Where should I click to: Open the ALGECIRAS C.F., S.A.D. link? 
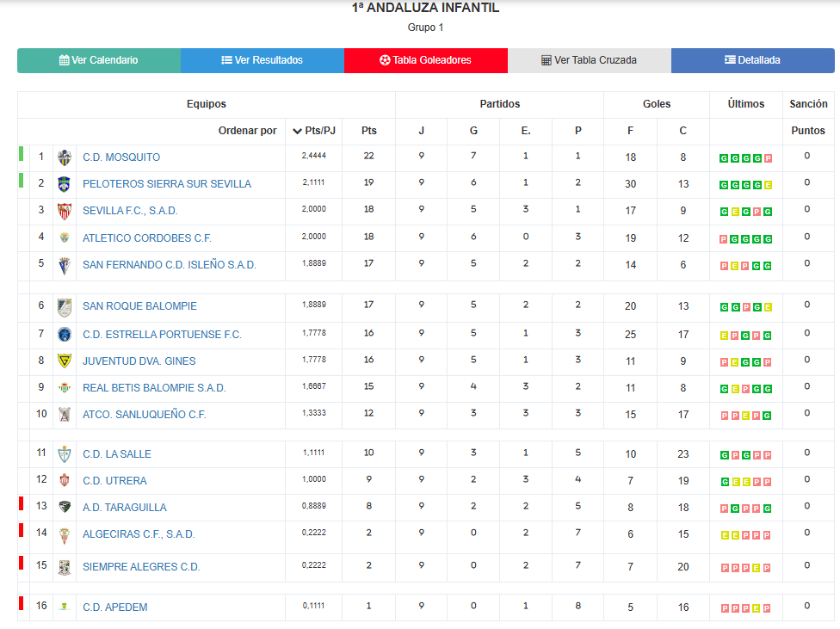pos(139,534)
